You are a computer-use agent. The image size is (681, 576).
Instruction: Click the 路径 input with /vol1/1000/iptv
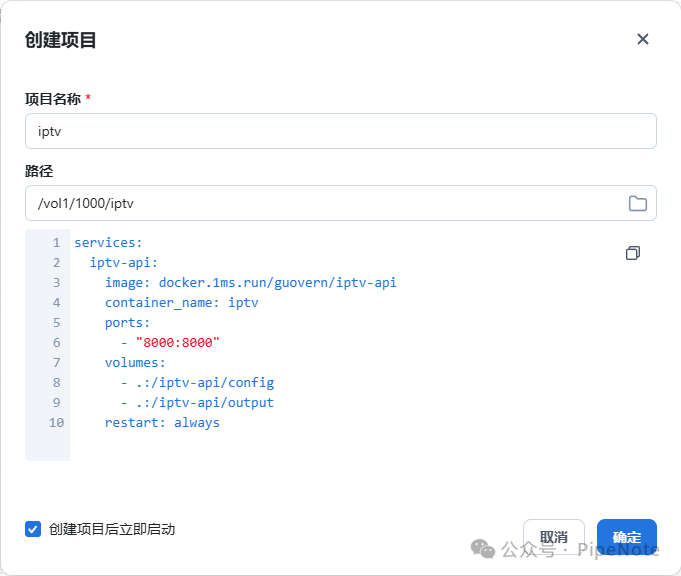[x=320, y=203]
